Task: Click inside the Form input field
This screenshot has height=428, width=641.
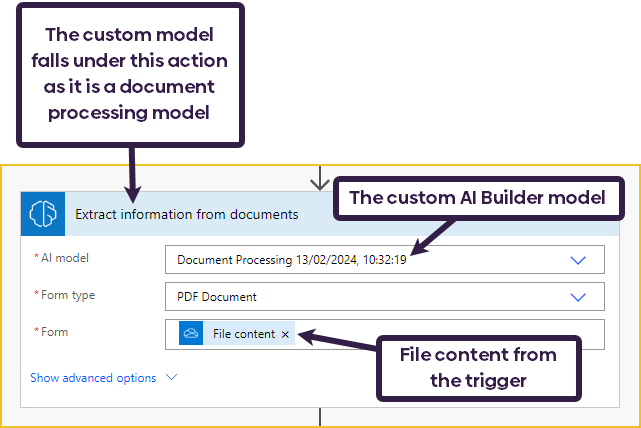Action: pyautogui.click(x=385, y=334)
